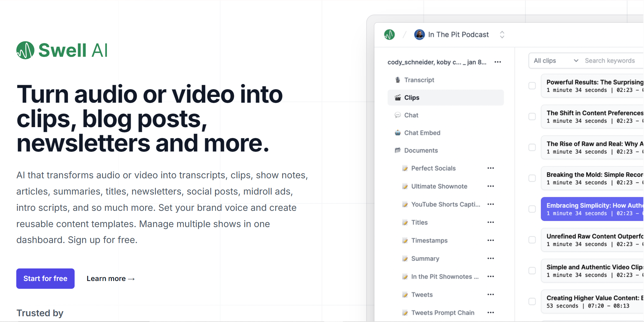Click the memo icon beside Summary

[405, 259]
